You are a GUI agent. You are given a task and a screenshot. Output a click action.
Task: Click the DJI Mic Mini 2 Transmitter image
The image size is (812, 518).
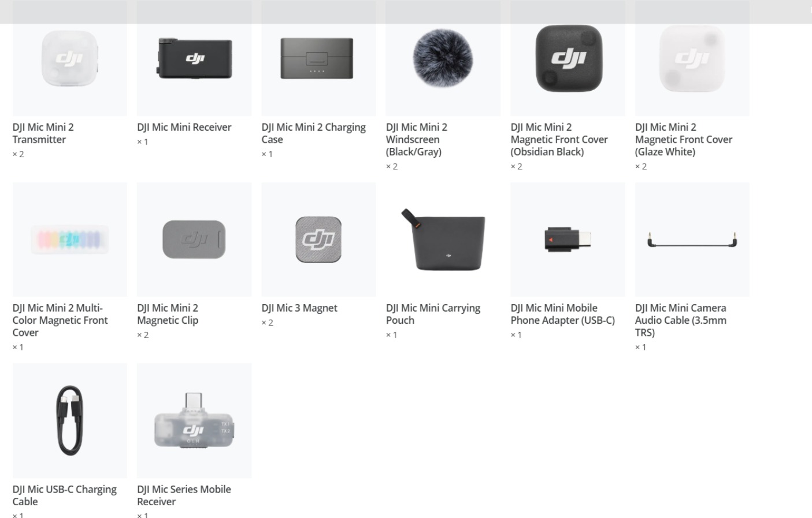point(70,58)
